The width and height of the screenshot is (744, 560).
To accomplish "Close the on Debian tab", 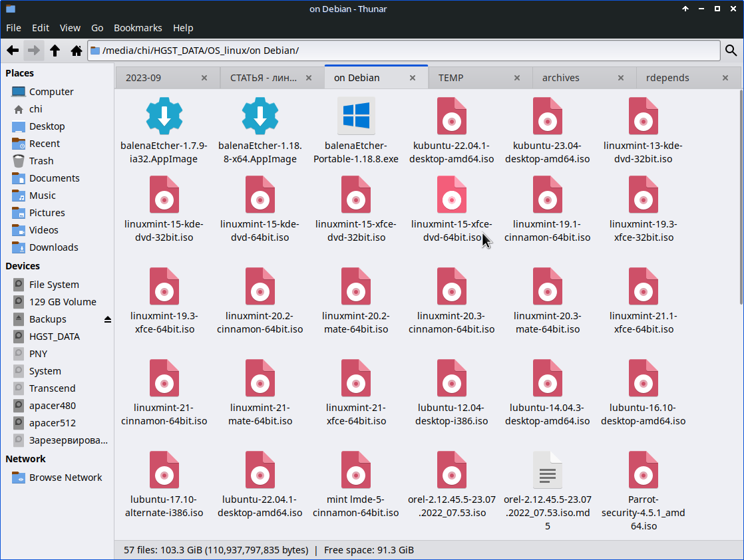I will pos(413,78).
